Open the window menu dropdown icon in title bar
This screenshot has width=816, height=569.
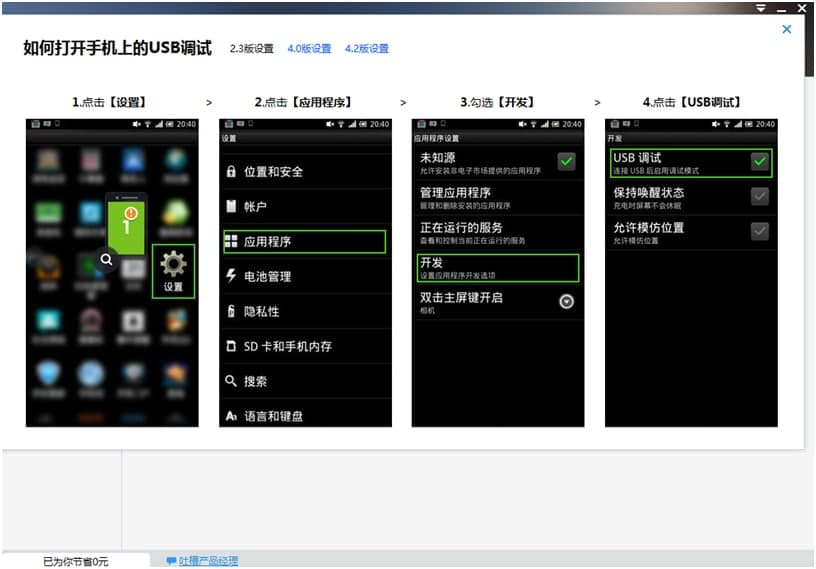(x=761, y=8)
